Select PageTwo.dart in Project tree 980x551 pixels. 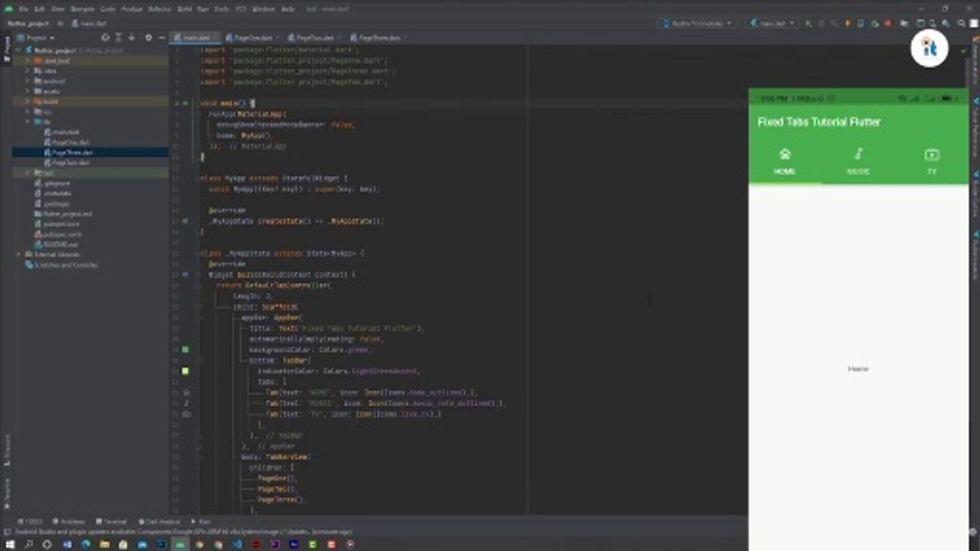coord(67,162)
